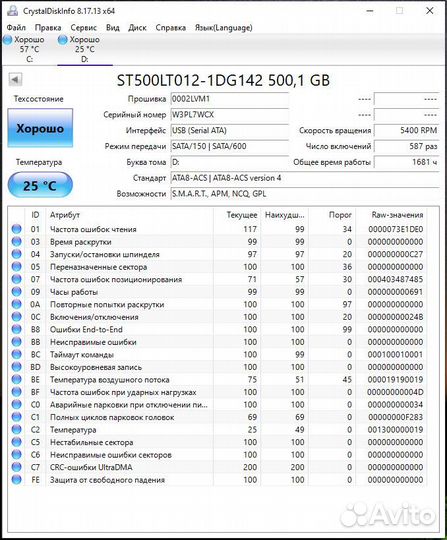Click status icon for C2 Температура

point(16,429)
